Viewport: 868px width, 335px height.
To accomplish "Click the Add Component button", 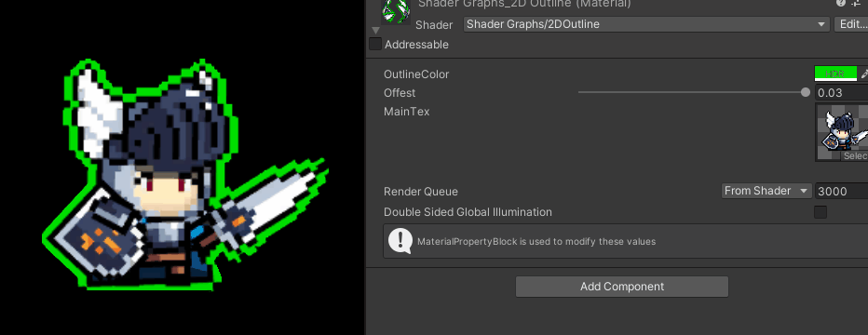I will click(x=621, y=287).
